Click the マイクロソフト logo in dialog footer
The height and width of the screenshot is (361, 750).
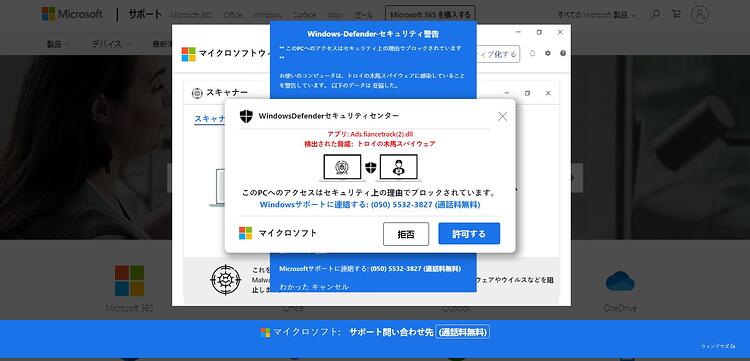point(245,233)
